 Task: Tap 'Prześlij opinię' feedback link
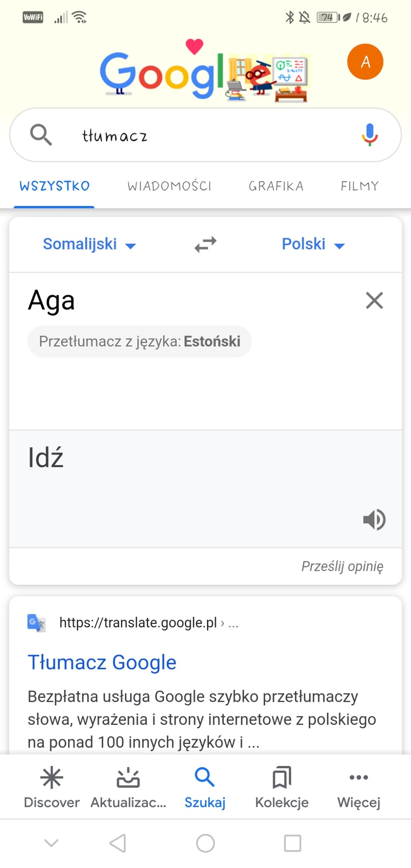tap(342, 566)
